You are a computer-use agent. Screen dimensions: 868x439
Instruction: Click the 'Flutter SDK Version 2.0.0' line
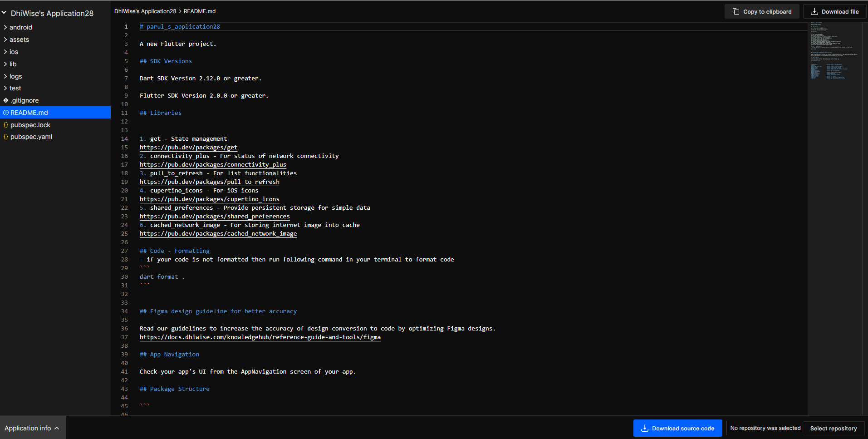204,96
